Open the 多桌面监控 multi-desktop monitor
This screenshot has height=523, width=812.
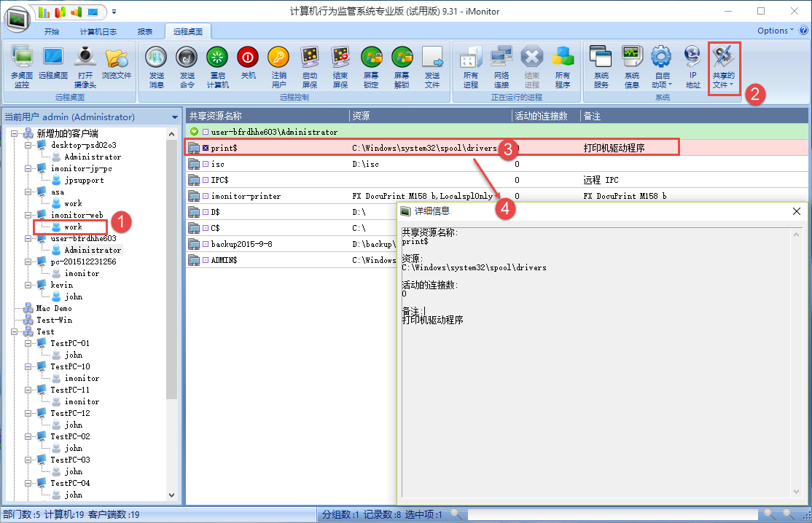pyautogui.click(x=22, y=65)
